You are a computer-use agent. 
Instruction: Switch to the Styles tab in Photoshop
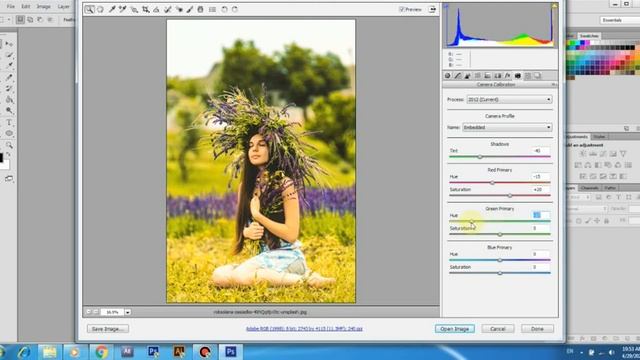599,137
